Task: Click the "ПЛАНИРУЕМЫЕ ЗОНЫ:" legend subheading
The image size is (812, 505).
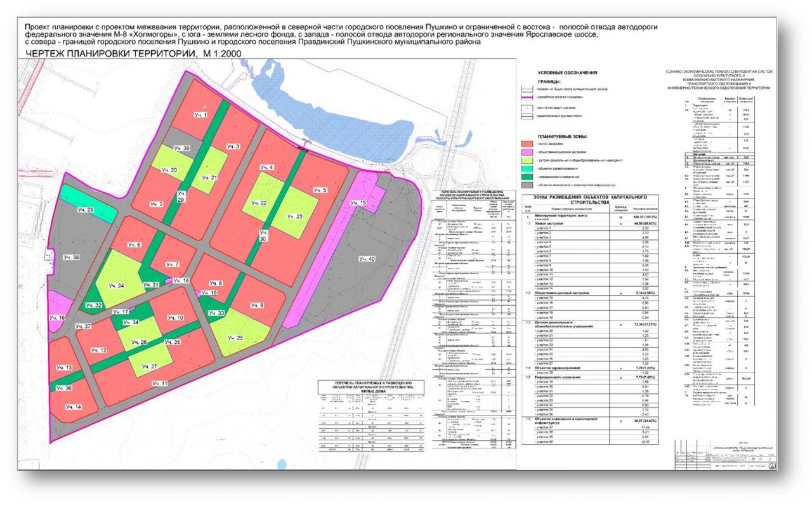Action: click(563, 137)
